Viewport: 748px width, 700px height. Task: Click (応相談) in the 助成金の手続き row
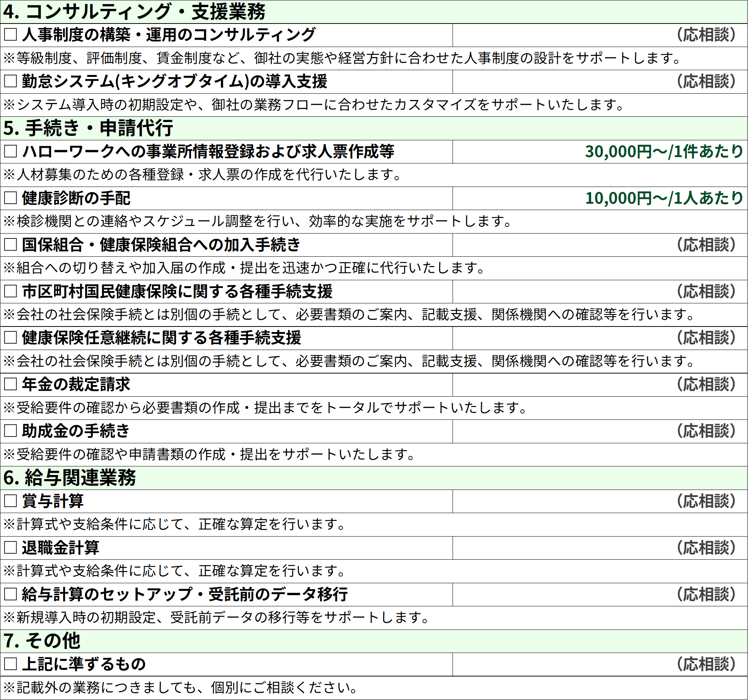[x=706, y=431]
